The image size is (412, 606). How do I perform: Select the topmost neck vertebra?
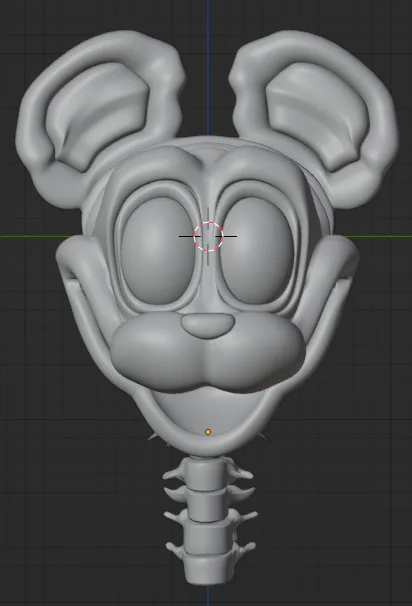(208, 475)
